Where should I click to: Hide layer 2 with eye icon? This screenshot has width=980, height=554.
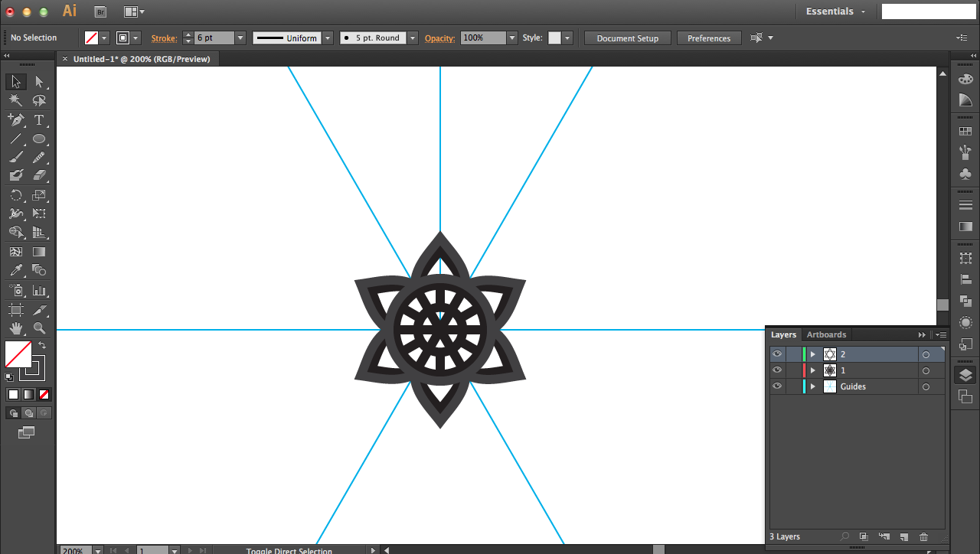coord(777,354)
